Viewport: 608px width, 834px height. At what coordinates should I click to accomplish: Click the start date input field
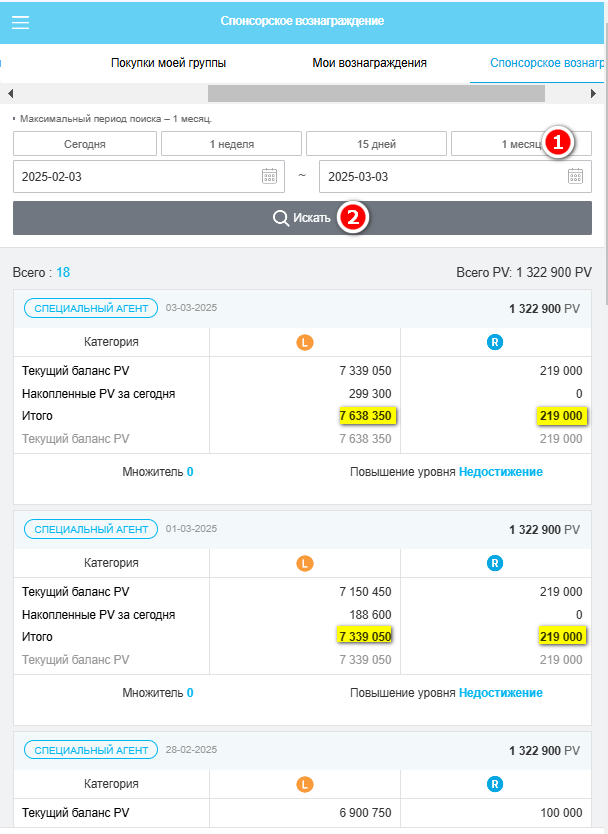pos(135,176)
